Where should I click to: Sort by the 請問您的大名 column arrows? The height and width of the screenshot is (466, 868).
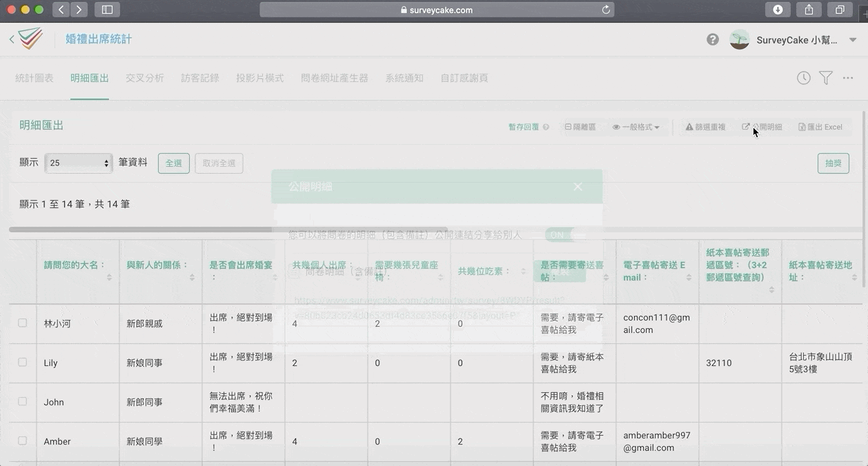point(109,277)
